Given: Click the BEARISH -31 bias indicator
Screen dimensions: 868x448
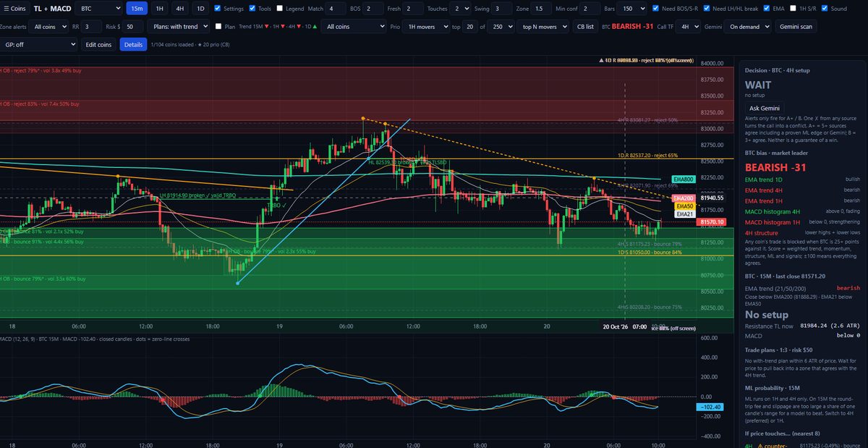Looking at the screenshot, I should (633, 26).
